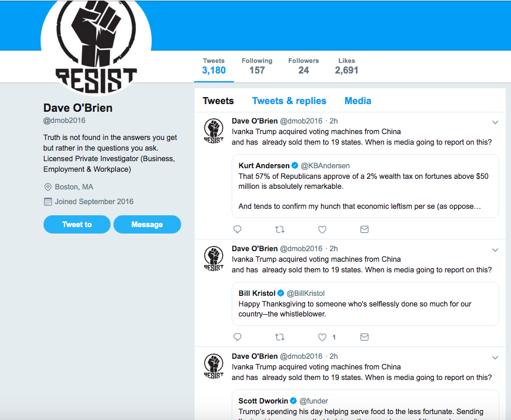
Task: Send first tweet via direct message envelope
Action: tap(365, 229)
